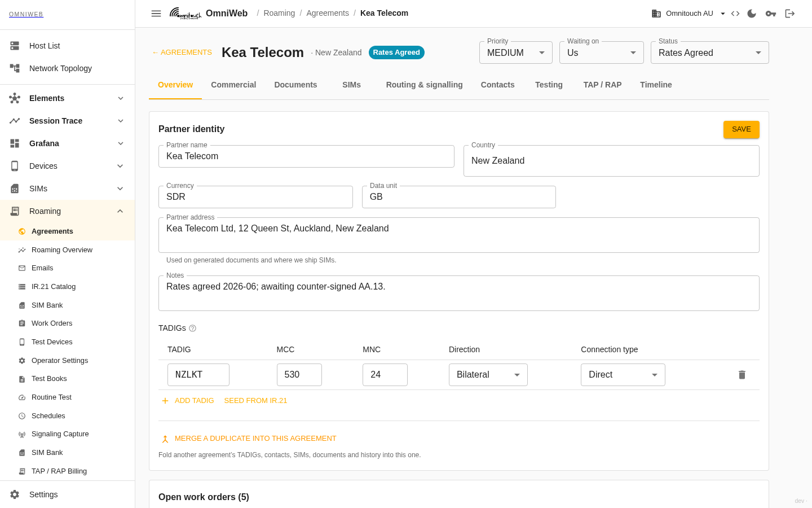Focus the Data unit field
Viewport: 812px width, 508px height.
point(459,197)
